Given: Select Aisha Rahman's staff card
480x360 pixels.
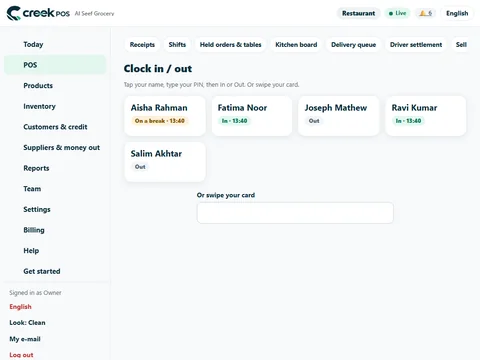Looking at the screenshot, I should tap(165, 116).
